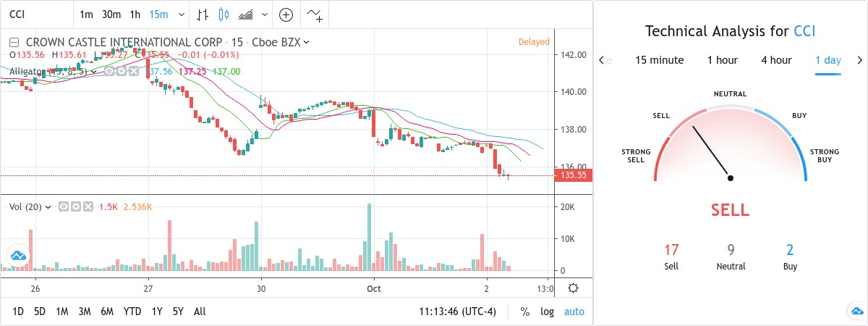
Task: Expand the Vol (20) indicator menu arrow
Action: click(48, 206)
